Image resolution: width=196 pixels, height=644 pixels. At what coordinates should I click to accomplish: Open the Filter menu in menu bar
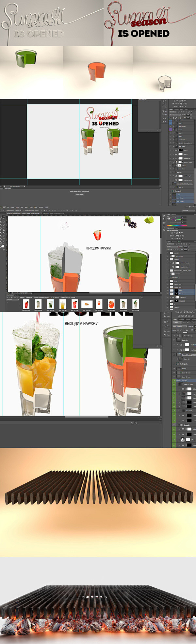pos(31,207)
